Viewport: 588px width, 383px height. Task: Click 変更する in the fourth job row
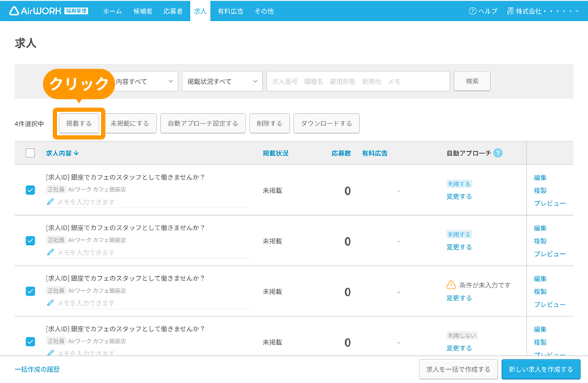click(x=459, y=348)
